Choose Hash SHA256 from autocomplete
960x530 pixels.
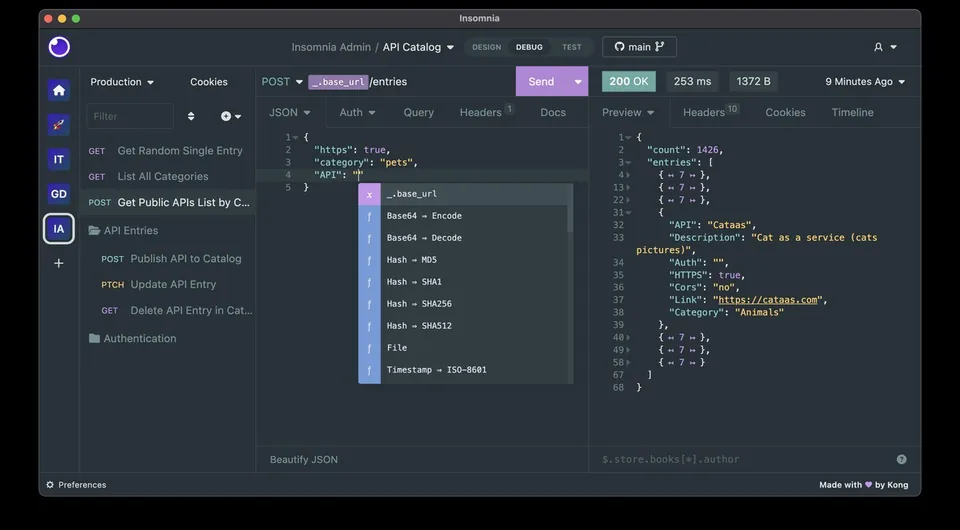465,304
